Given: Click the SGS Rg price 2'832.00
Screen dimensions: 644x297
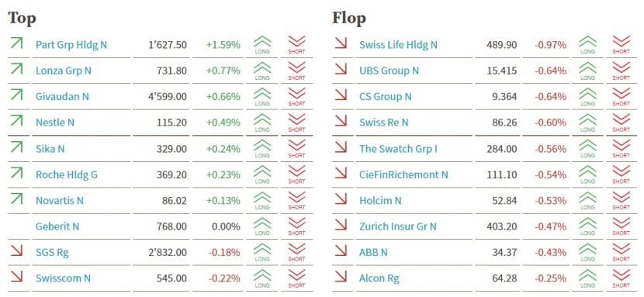Looking at the screenshot, I should click(x=168, y=252).
